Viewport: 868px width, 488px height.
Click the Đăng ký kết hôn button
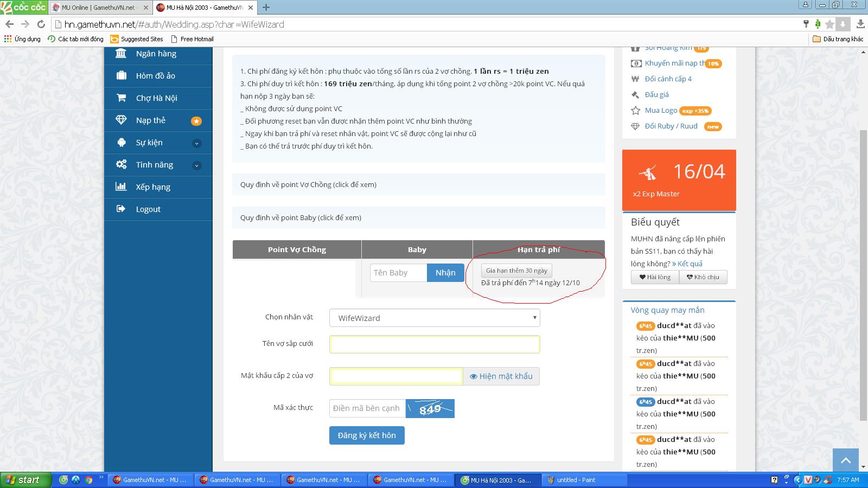366,435
